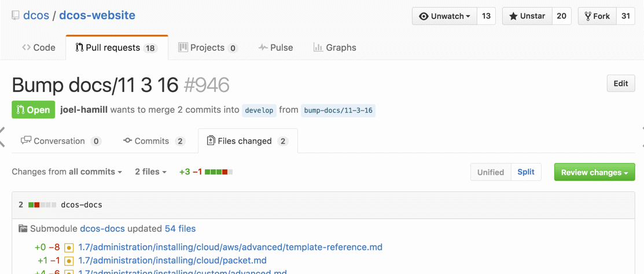Unstar the dcos-website repository
The image size is (644, 274).
[x=527, y=16]
